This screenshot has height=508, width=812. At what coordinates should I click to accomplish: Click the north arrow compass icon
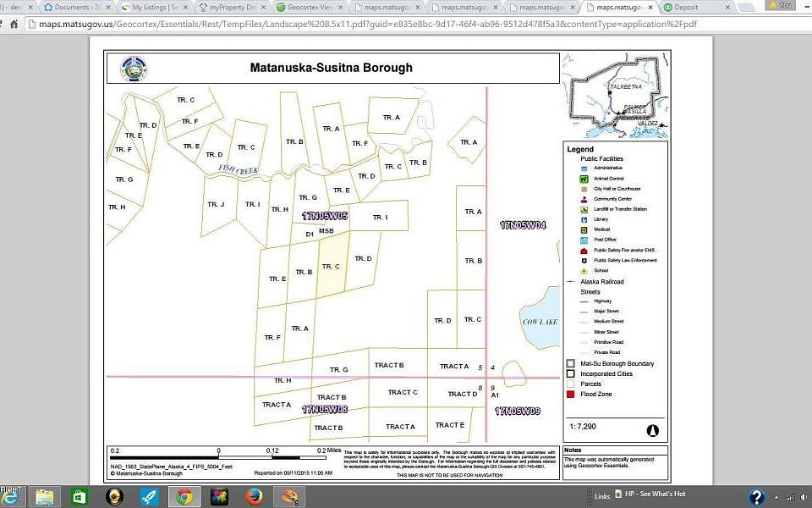click(x=652, y=430)
